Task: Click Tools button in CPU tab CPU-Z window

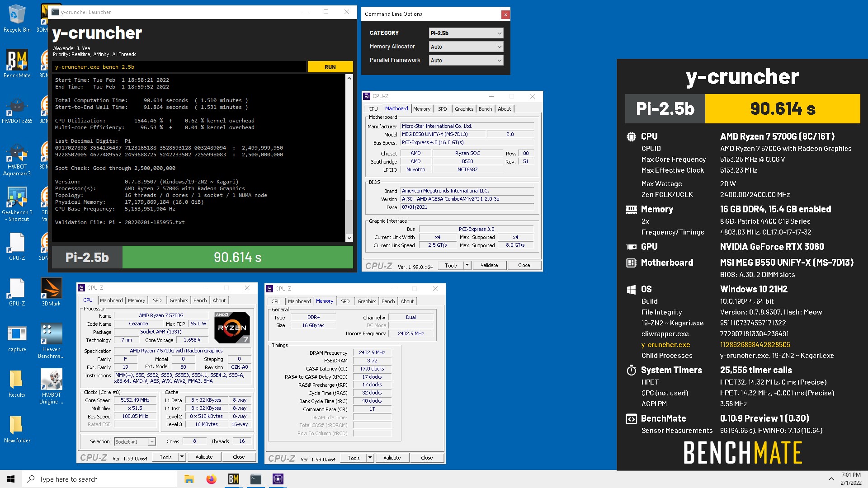Action: coord(165,457)
